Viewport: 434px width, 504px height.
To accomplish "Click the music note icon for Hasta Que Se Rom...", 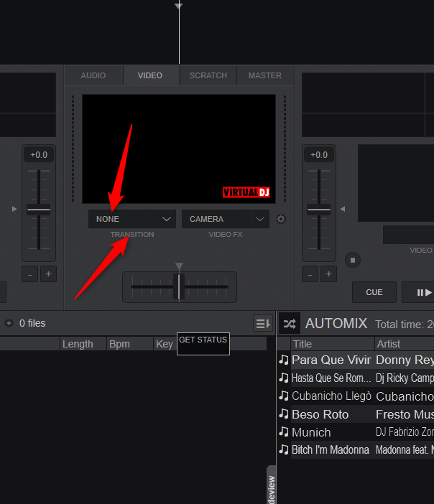I will point(284,378).
